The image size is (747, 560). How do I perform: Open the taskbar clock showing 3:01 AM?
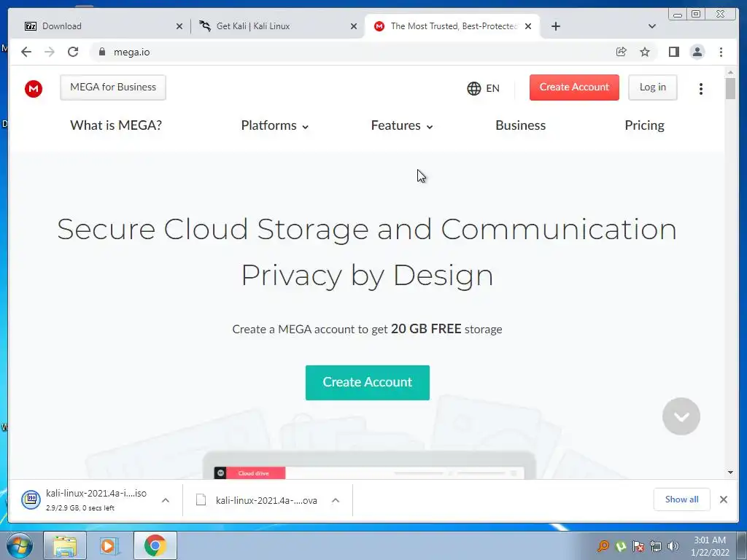[710, 546]
